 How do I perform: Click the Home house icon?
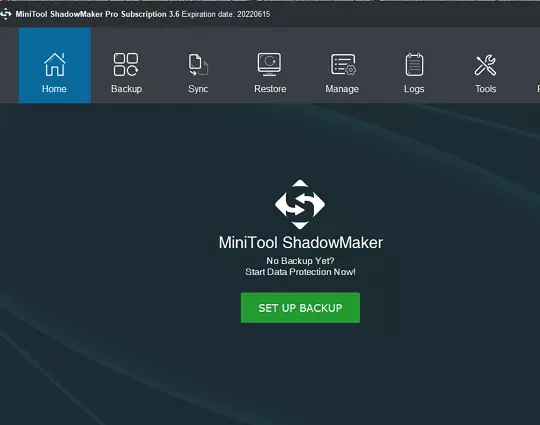pyautogui.click(x=55, y=64)
